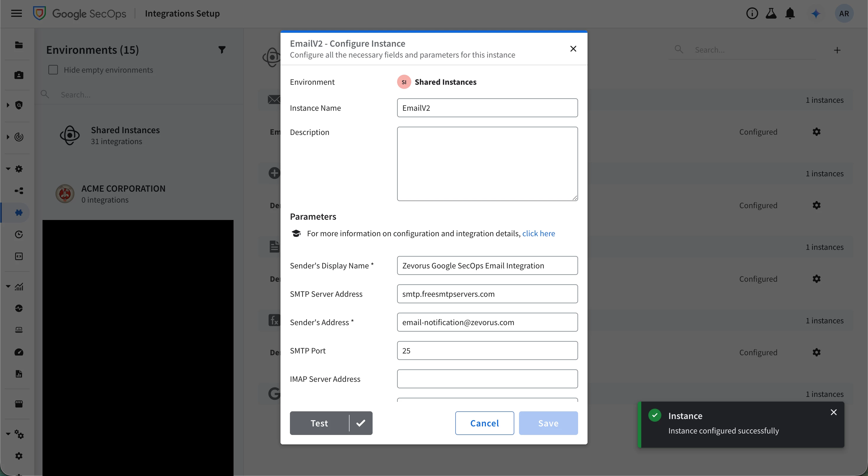Dismiss the Instance configured successfully toast
The height and width of the screenshot is (476, 868).
click(x=834, y=412)
